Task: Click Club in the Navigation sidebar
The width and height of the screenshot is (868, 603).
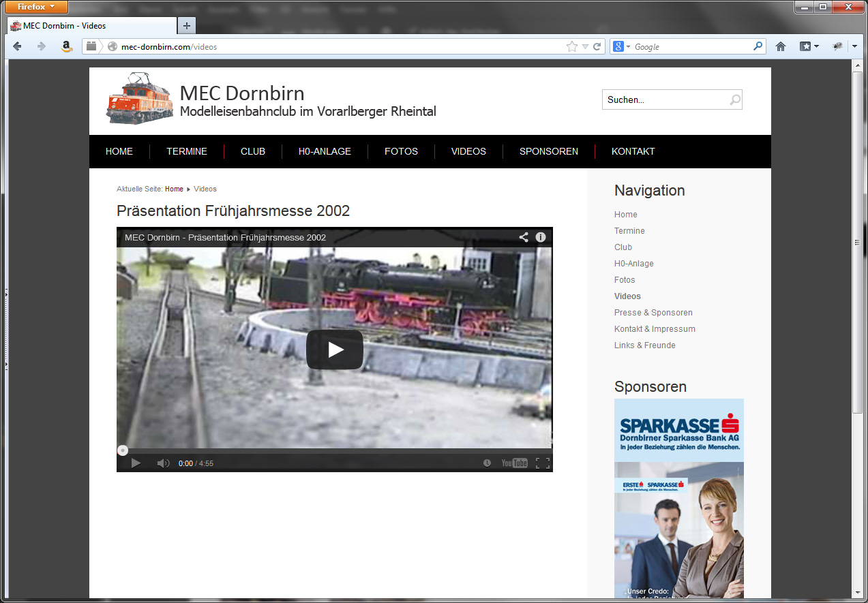Action: (623, 247)
